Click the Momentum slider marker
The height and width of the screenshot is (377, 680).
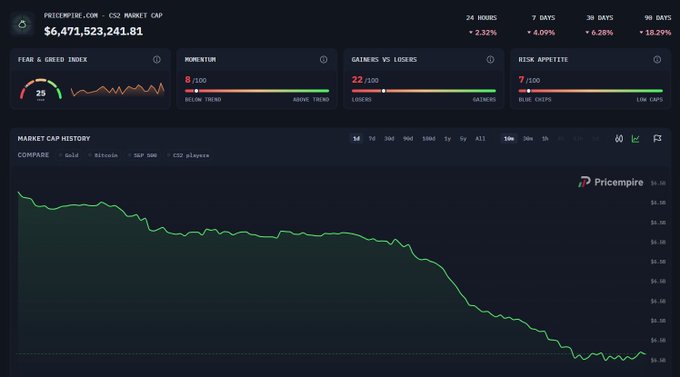click(x=196, y=91)
